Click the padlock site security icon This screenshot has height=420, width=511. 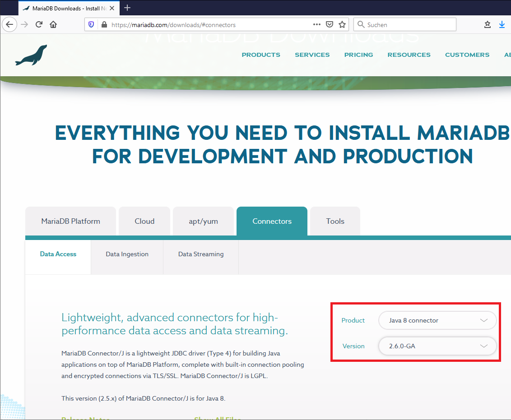click(104, 25)
